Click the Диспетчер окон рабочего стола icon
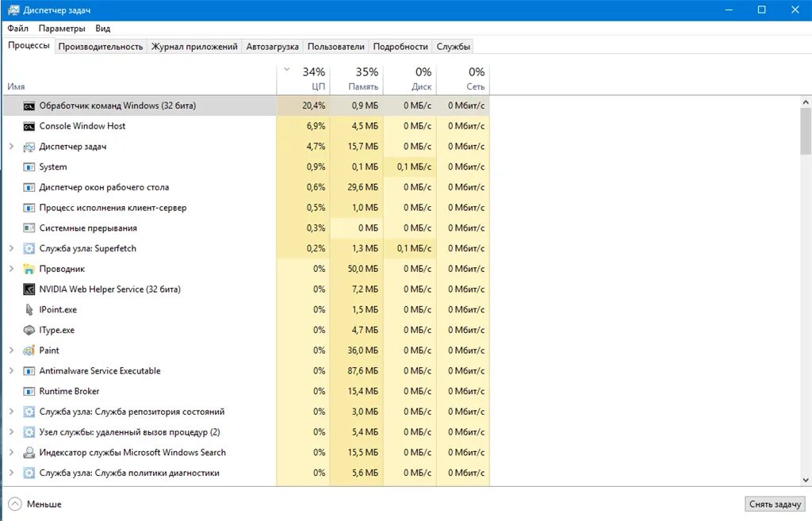The width and height of the screenshot is (812, 521). click(x=29, y=187)
